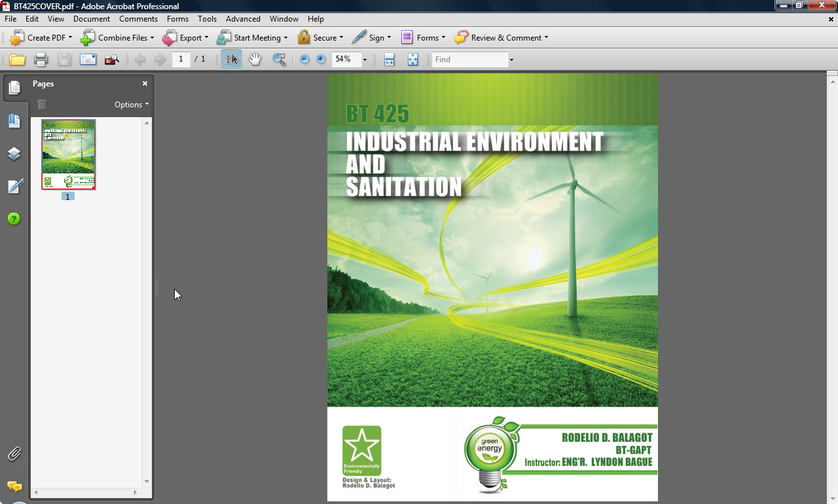The width and height of the screenshot is (838, 504).
Task: Zoom out with the minus icon
Action: pos(304,60)
